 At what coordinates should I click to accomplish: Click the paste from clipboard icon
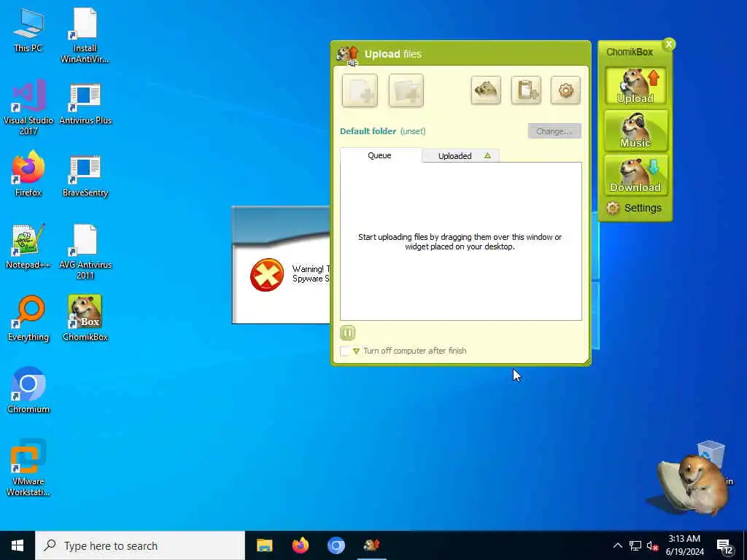(526, 90)
